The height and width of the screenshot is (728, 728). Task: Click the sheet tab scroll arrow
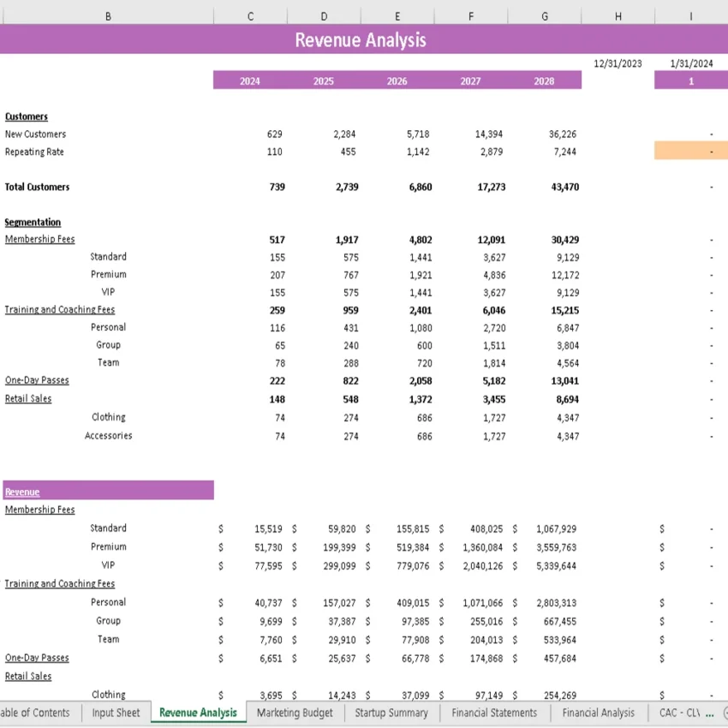click(724, 713)
